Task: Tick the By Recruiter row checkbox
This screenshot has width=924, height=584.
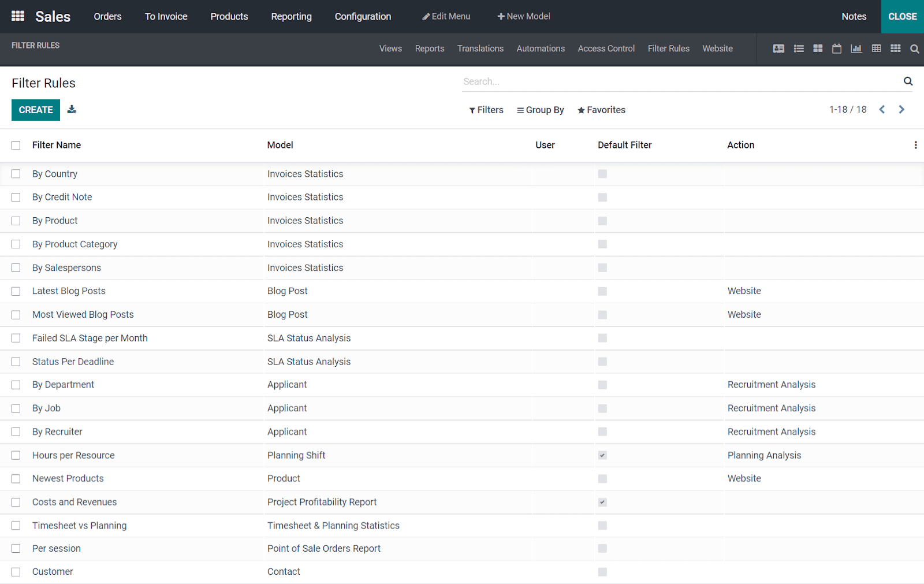Action: tap(16, 432)
